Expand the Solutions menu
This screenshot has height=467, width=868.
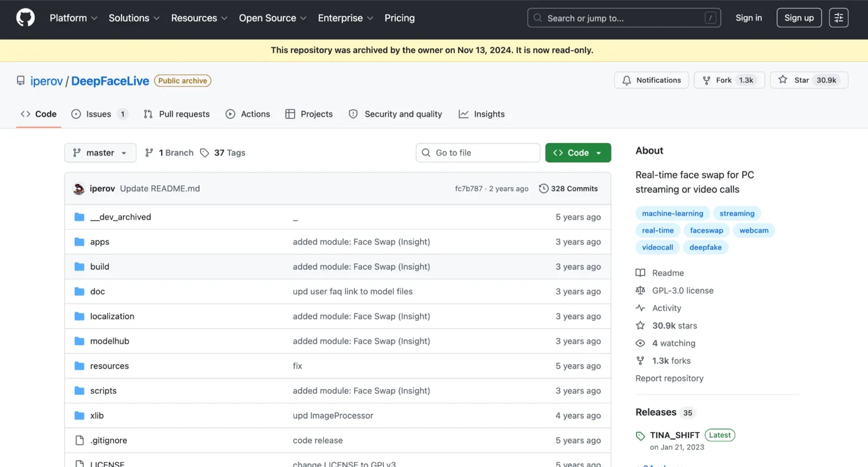(x=134, y=18)
